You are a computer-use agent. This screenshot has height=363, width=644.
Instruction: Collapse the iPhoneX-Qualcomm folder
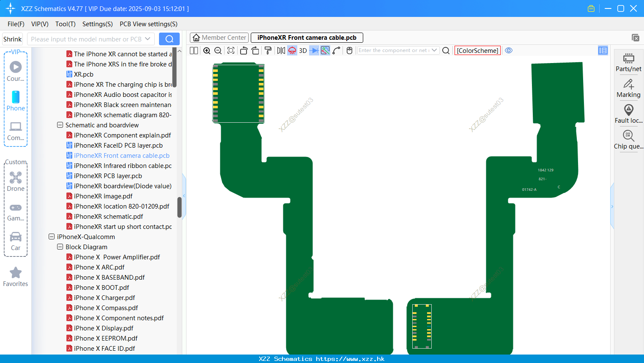52,237
